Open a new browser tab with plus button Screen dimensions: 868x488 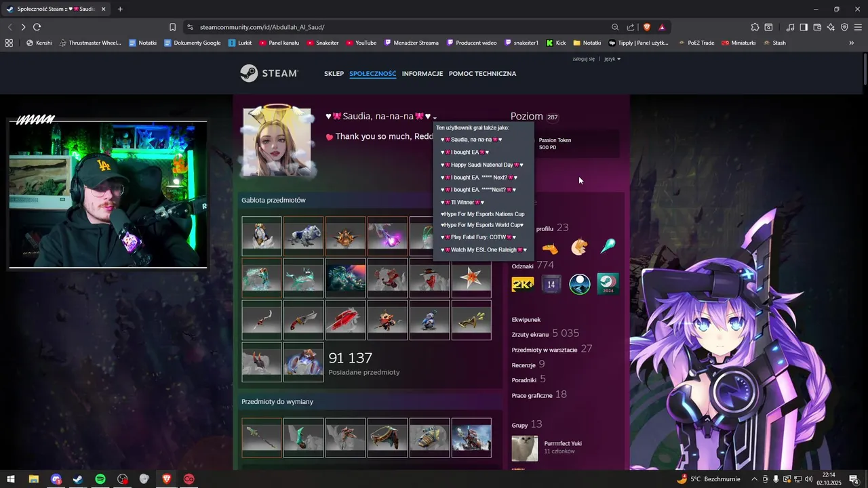pyautogui.click(x=120, y=9)
